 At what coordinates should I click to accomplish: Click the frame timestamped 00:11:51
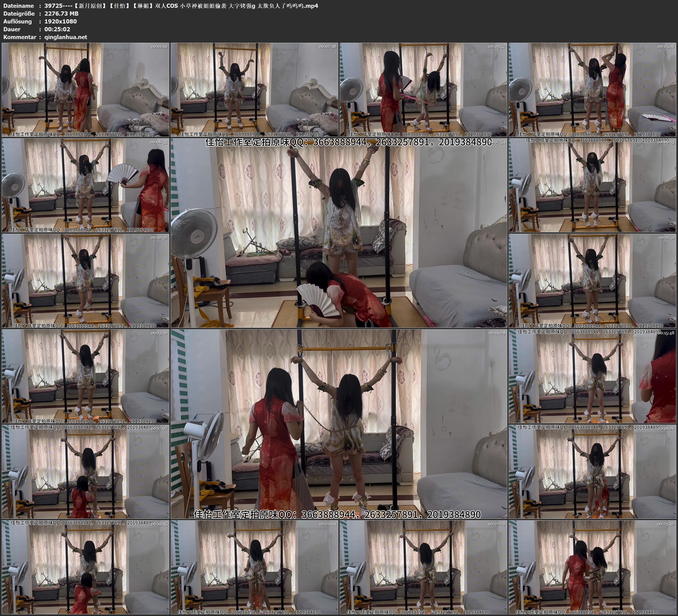tap(592, 280)
